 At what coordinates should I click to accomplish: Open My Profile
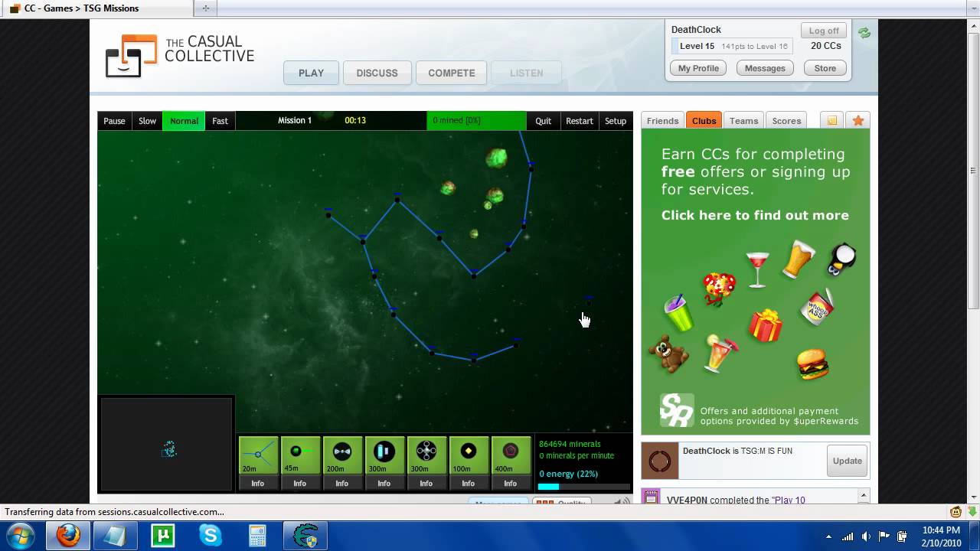(698, 68)
